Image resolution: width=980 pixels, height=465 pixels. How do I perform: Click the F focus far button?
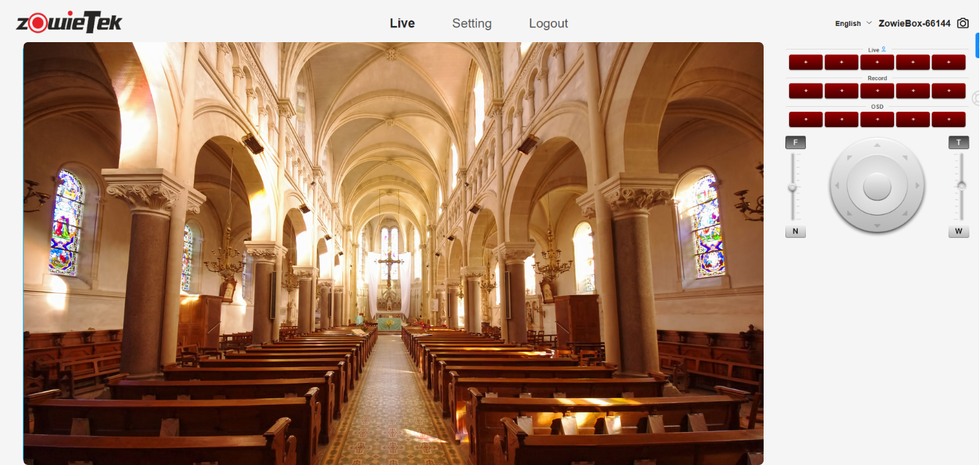pyautogui.click(x=795, y=143)
